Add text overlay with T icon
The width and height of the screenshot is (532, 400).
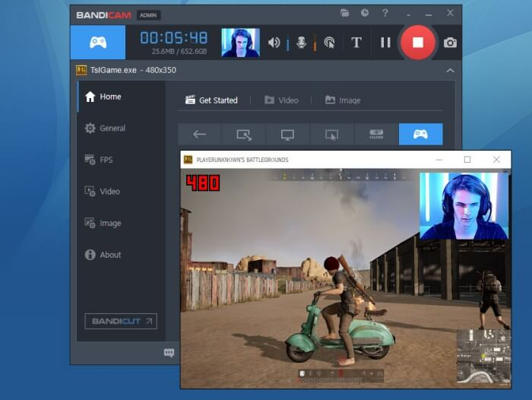pyautogui.click(x=356, y=43)
